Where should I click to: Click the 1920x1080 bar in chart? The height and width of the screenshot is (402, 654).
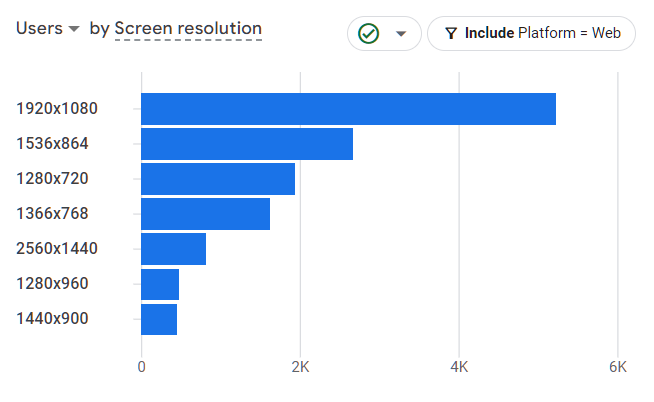348,109
